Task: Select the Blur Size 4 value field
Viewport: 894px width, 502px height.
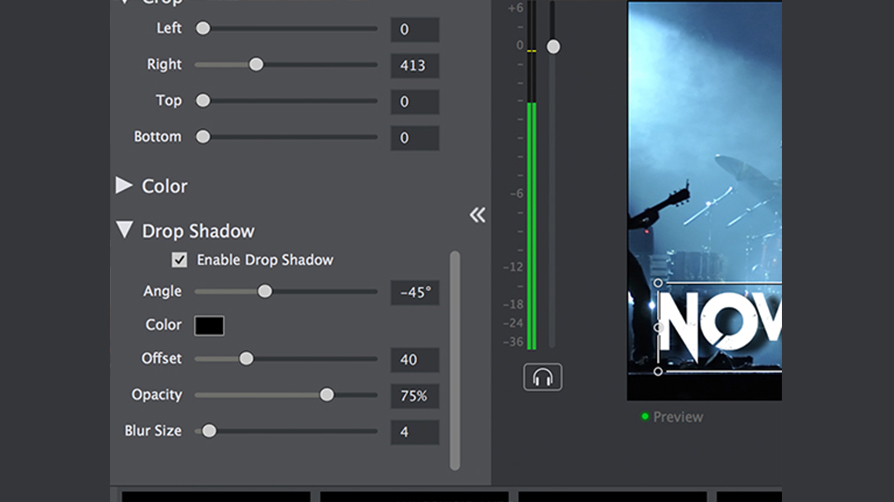Action: pos(415,432)
